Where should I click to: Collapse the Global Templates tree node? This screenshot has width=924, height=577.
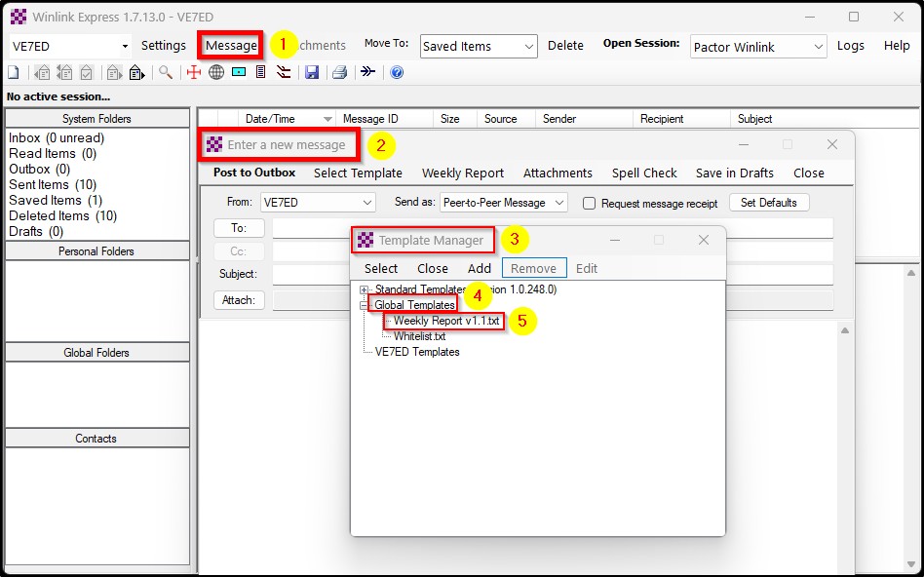click(365, 305)
